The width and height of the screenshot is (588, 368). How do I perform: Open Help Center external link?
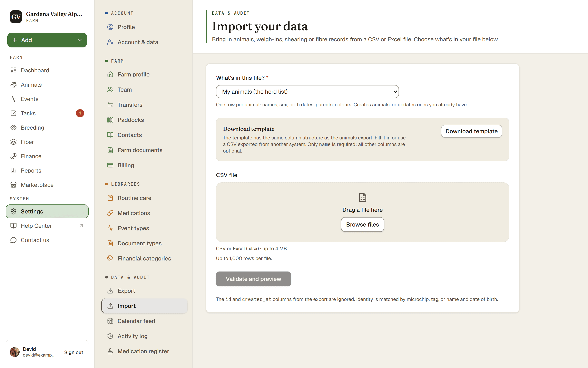click(47, 226)
